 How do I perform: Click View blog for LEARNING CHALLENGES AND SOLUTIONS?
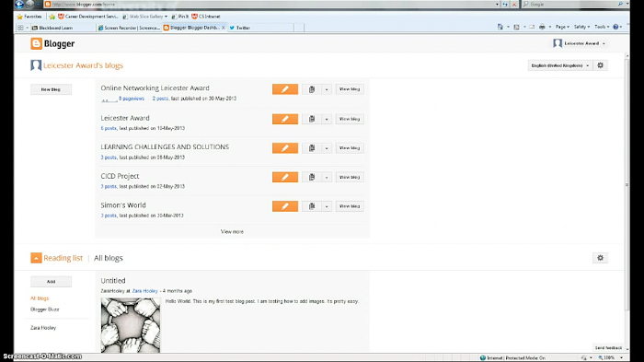pyautogui.click(x=350, y=148)
